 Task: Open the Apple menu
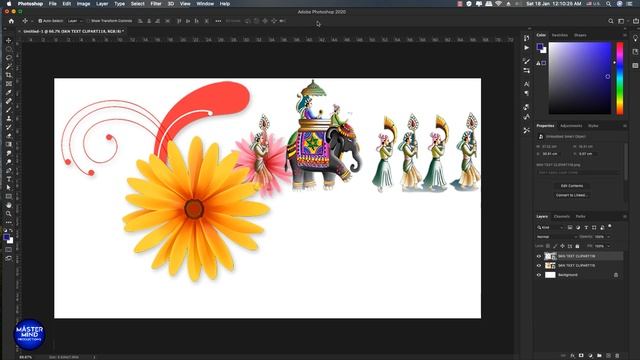coord(9,4)
